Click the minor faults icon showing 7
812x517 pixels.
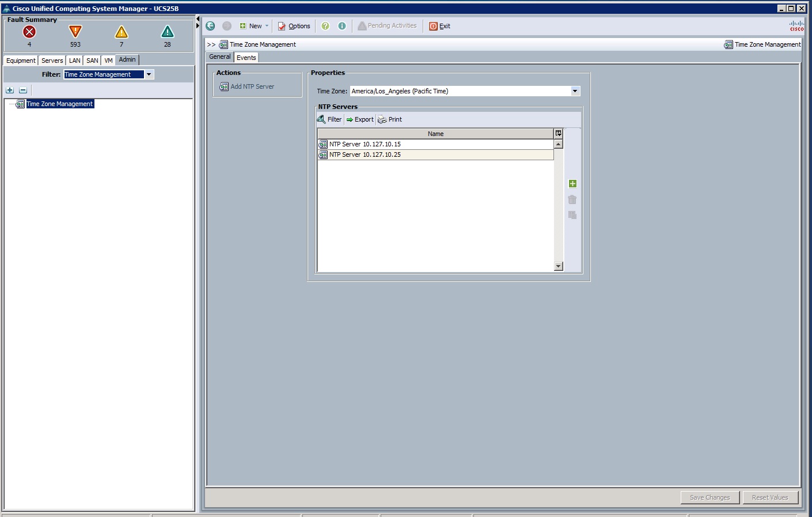(122, 32)
